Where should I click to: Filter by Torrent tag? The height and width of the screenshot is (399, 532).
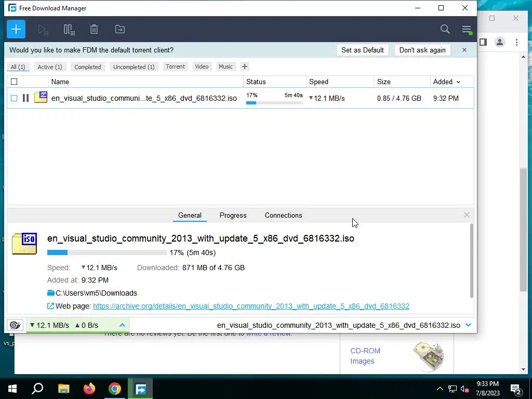point(176,66)
